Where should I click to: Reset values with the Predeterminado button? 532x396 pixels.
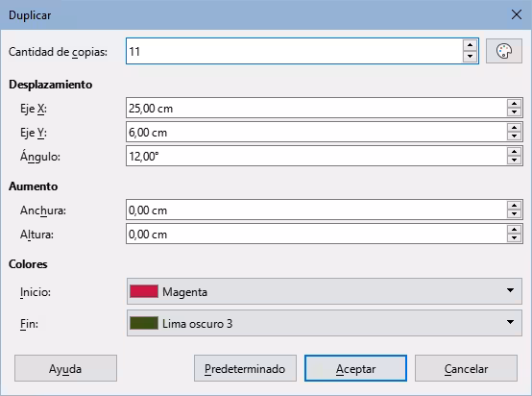[x=245, y=368]
